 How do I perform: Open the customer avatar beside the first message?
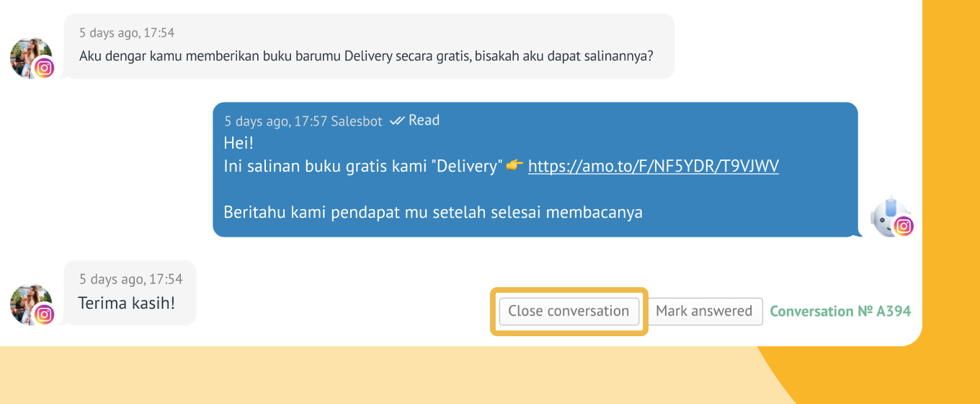(30, 58)
